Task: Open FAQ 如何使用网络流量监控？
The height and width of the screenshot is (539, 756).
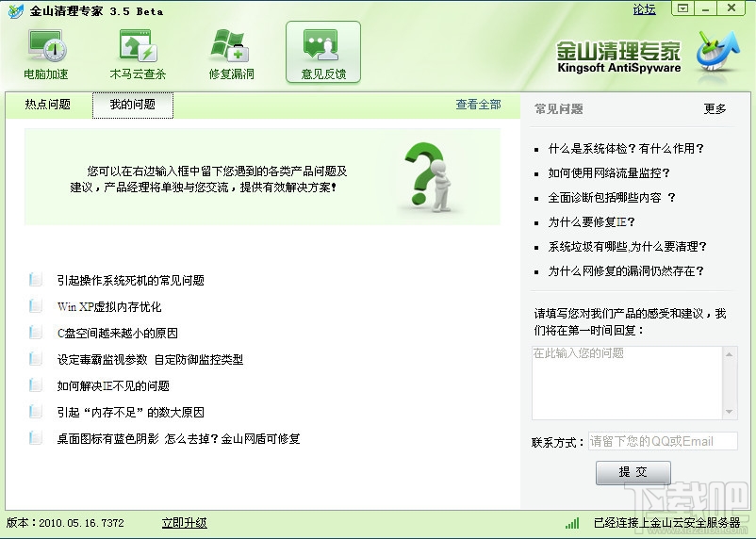Action: 609,173
